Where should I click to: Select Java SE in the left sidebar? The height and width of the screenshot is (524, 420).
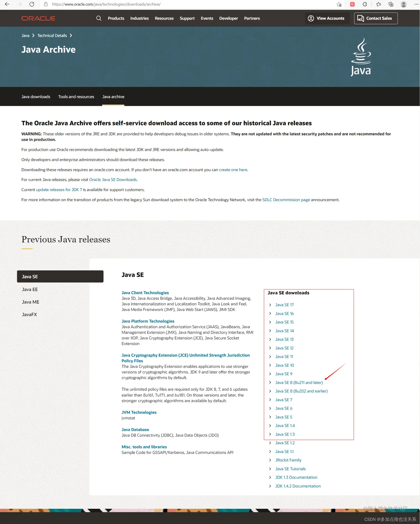point(60,276)
